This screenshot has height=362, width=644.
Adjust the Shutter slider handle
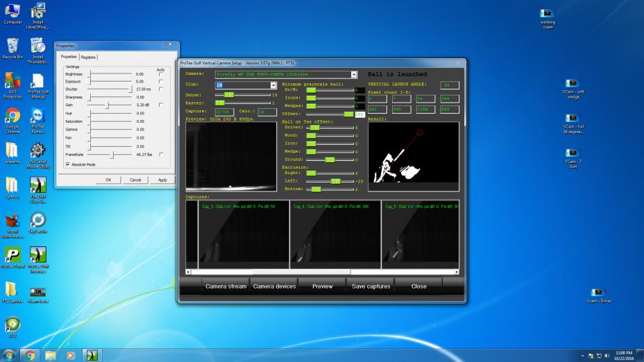point(130,89)
